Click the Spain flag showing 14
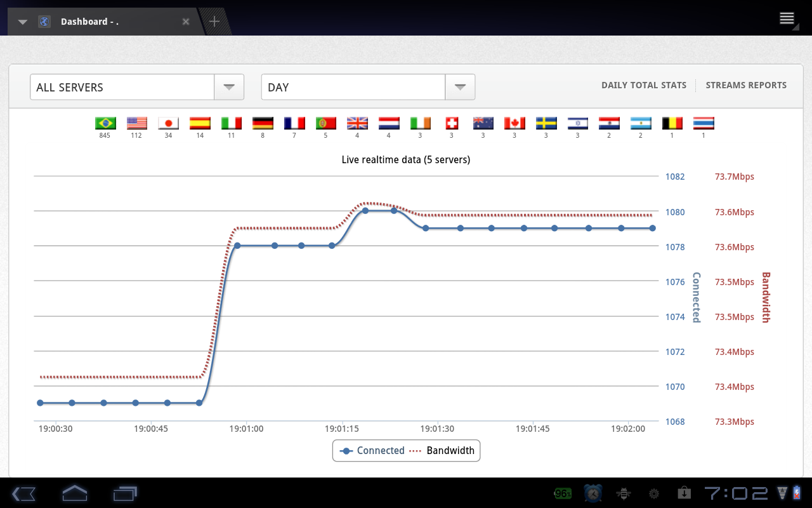Screen dimensions: 812x508 (x=200, y=123)
